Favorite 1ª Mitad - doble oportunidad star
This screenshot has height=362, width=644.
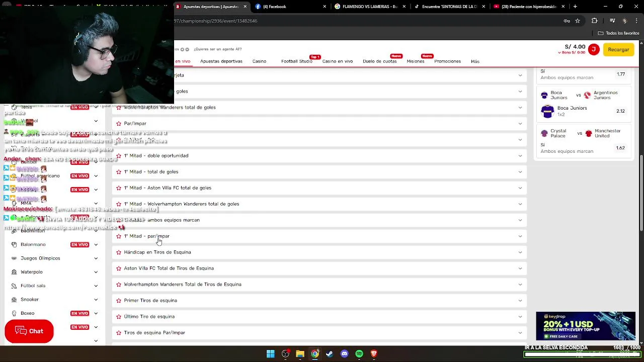point(119,156)
